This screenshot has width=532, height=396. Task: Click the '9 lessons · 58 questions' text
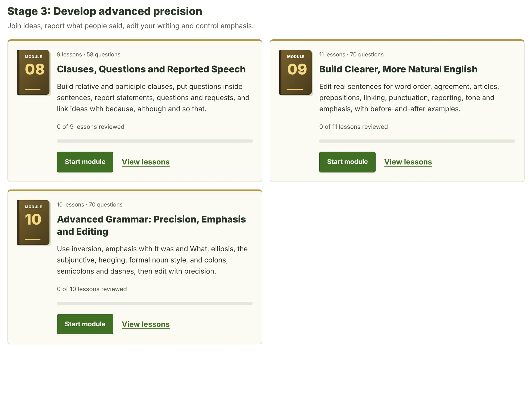[x=89, y=55]
